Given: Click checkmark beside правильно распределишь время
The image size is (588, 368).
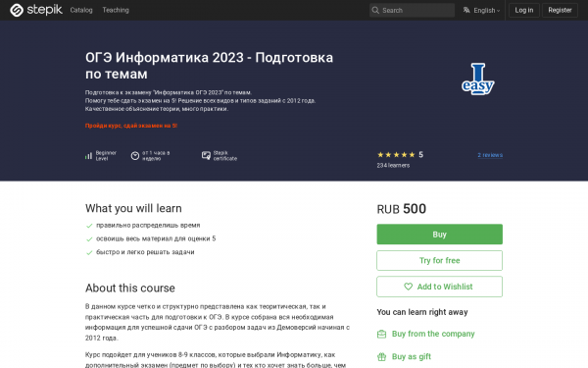Looking at the screenshot, I should (x=89, y=226).
